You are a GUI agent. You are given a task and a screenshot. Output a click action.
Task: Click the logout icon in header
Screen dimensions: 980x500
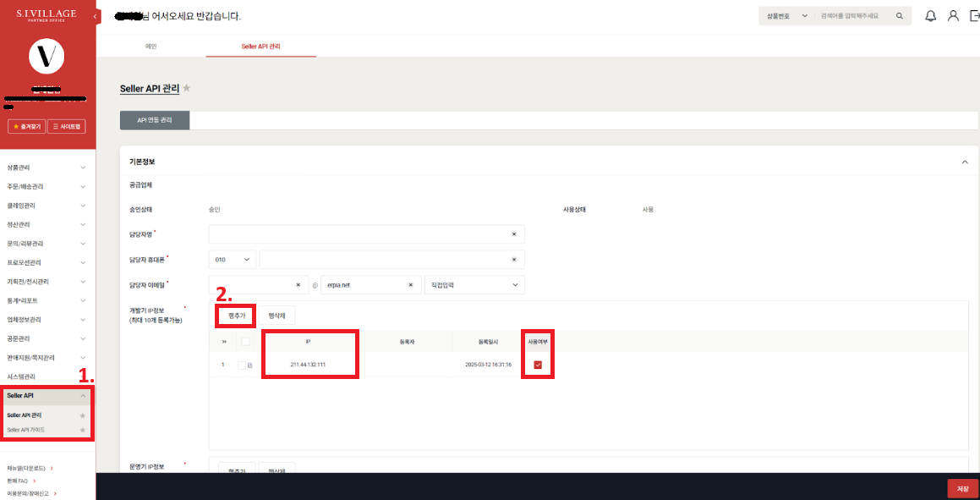(x=974, y=16)
